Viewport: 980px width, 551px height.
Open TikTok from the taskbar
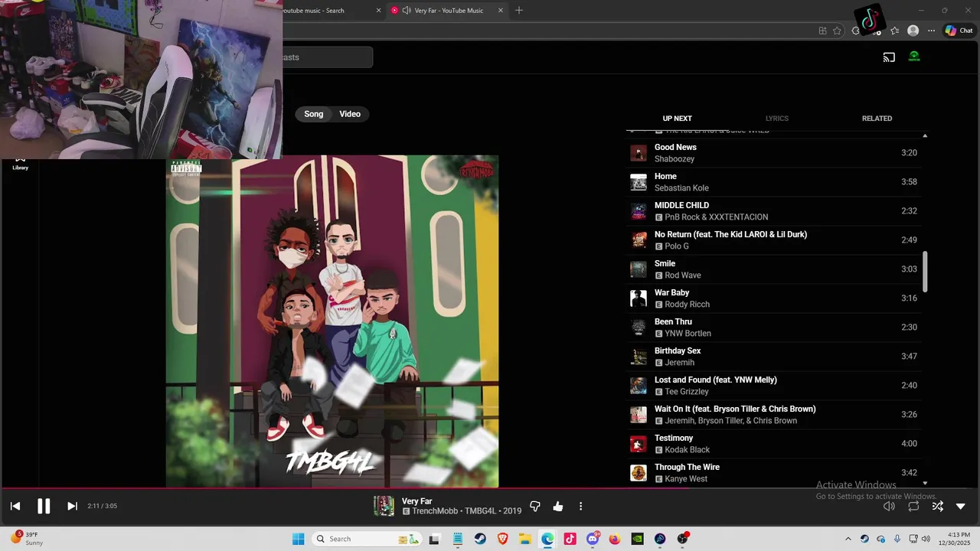click(570, 539)
